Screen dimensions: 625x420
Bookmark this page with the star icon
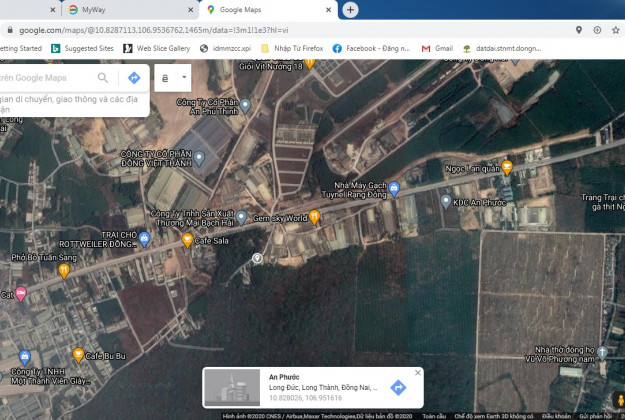pyautogui.click(x=615, y=30)
